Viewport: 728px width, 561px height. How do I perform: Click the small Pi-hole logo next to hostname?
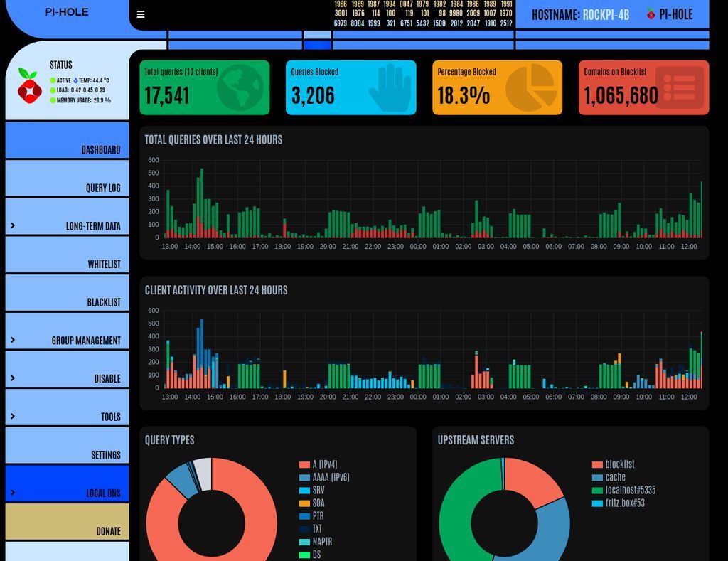[651, 14]
